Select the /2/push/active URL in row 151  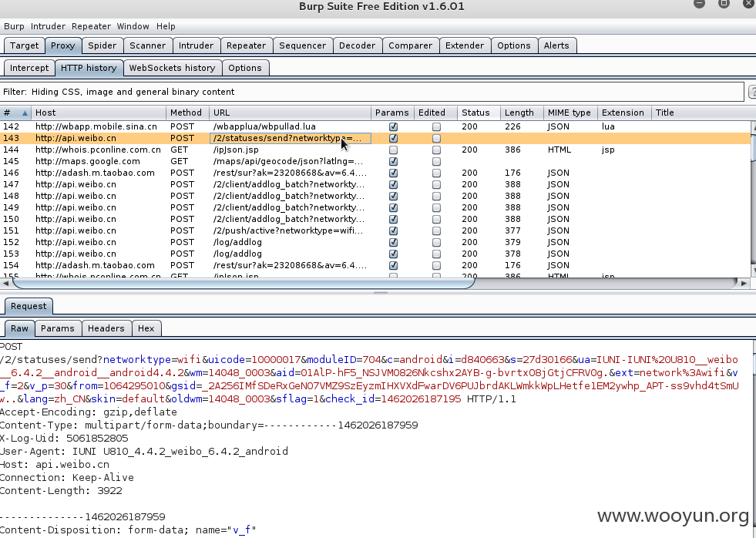(288, 231)
